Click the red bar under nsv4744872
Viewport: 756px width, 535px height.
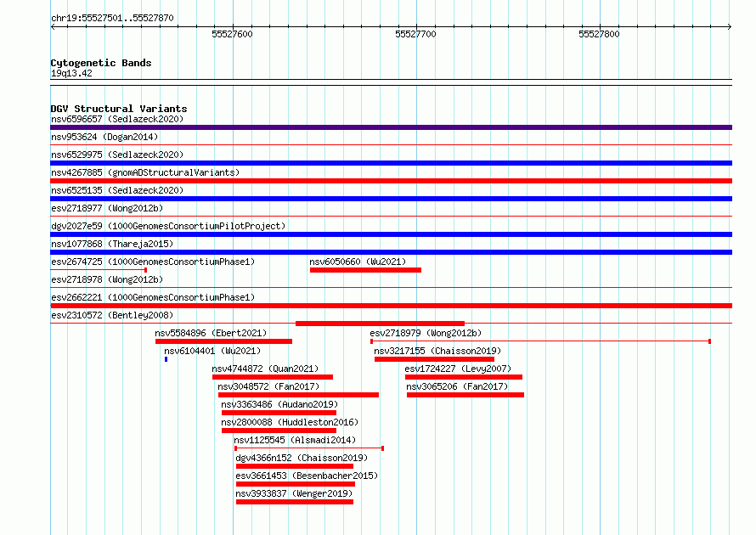[273, 377]
